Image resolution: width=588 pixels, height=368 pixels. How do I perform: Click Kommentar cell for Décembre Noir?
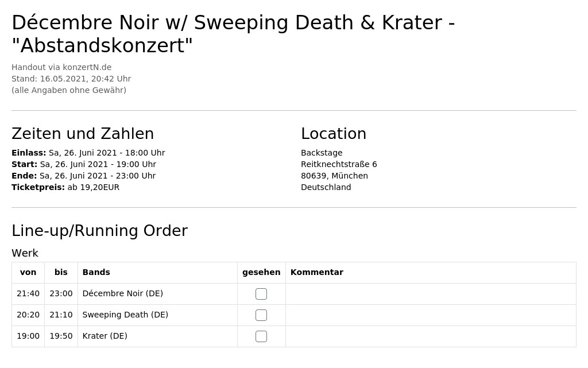click(431, 294)
